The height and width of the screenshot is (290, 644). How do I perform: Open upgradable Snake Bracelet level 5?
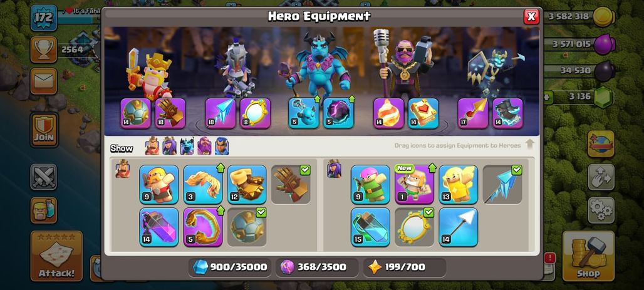tap(203, 227)
